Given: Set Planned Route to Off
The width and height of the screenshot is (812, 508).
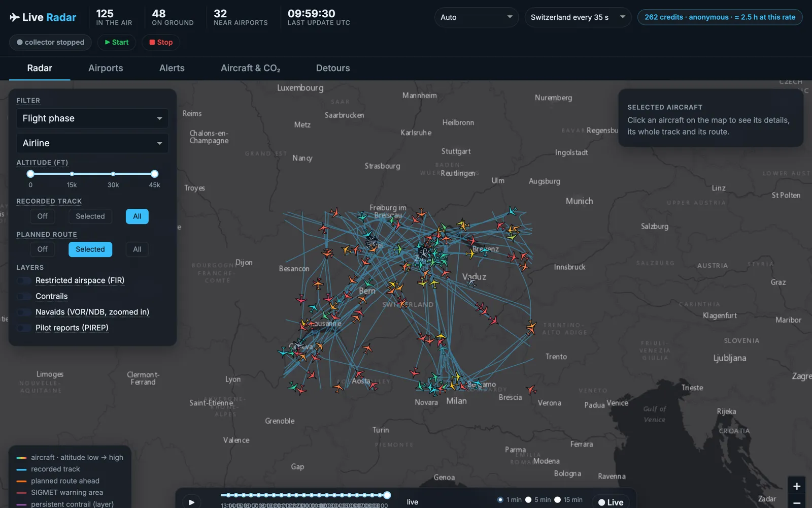Looking at the screenshot, I should tap(42, 249).
